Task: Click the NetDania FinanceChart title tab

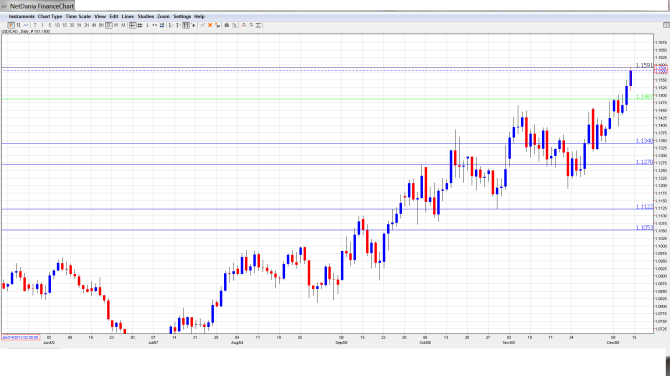Action: [x=38, y=6]
